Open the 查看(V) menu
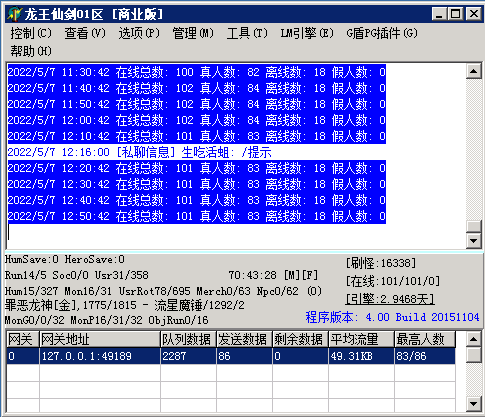 click(85, 33)
